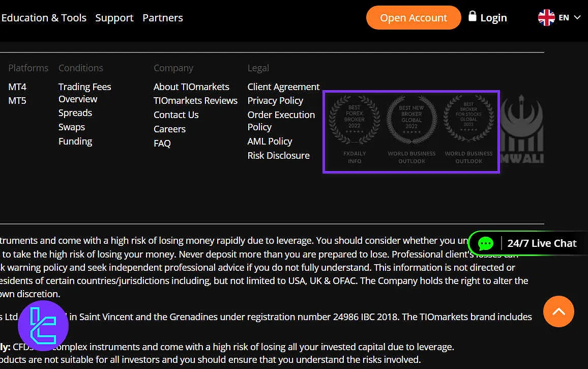Open the MT4 platform link
588x369 pixels.
(17, 87)
